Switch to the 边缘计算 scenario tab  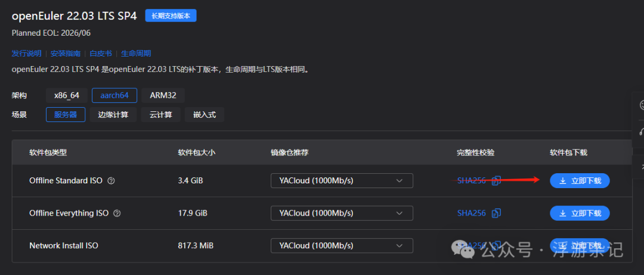click(x=113, y=114)
